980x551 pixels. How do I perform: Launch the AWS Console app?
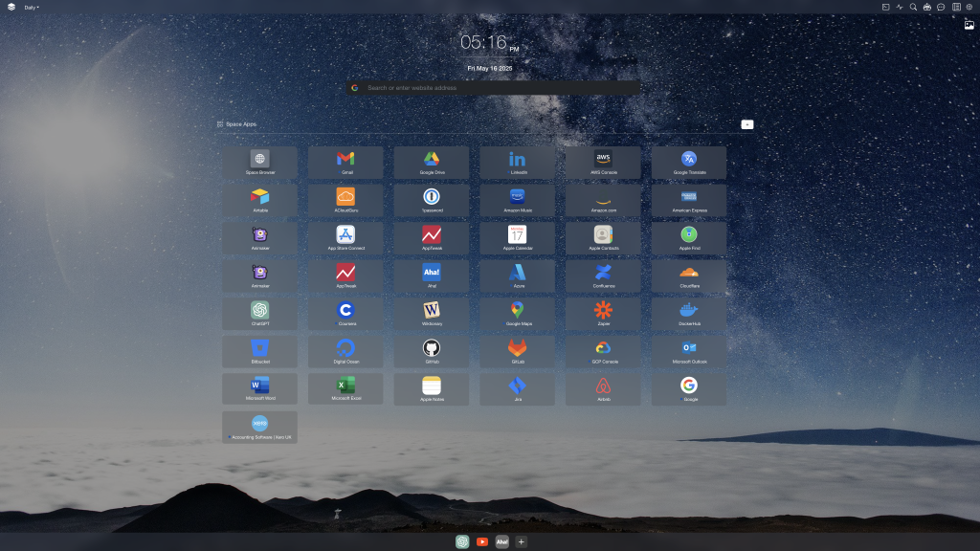coord(603,163)
